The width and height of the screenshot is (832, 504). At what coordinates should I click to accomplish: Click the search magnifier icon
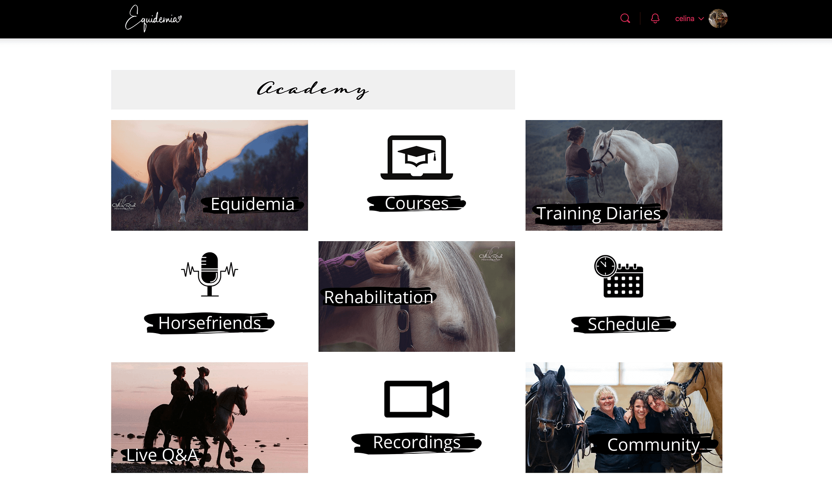click(625, 18)
